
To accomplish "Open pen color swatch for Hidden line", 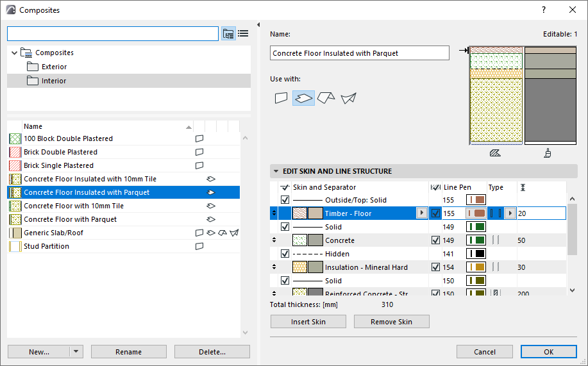I will [476, 254].
